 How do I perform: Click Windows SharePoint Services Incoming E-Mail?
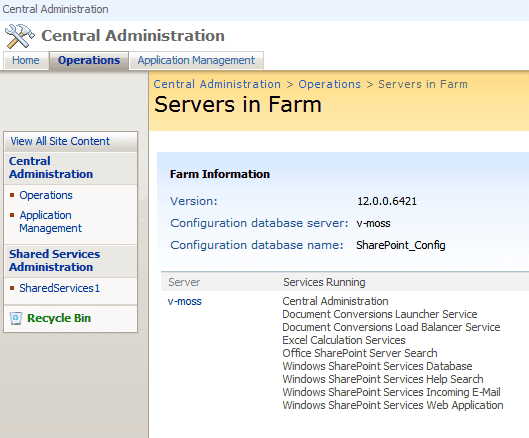(391, 392)
